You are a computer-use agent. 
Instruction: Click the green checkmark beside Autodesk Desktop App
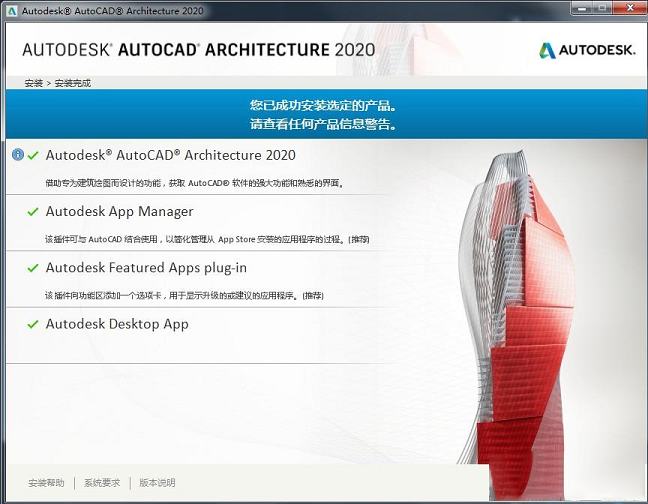[33, 325]
